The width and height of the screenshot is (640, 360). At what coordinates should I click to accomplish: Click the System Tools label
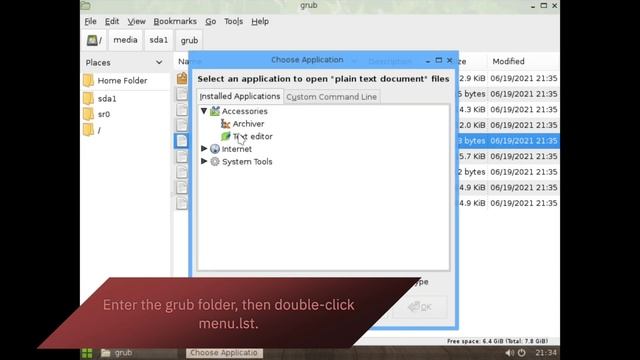(x=247, y=162)
